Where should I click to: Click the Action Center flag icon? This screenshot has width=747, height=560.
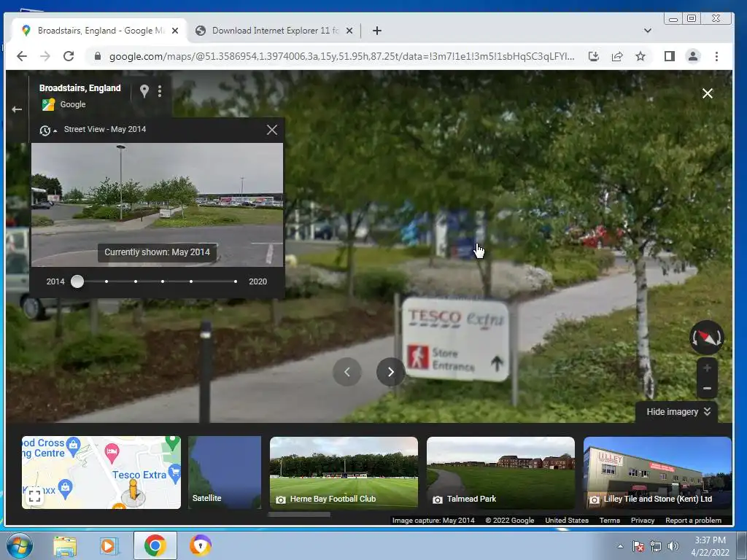click(638, 546)
